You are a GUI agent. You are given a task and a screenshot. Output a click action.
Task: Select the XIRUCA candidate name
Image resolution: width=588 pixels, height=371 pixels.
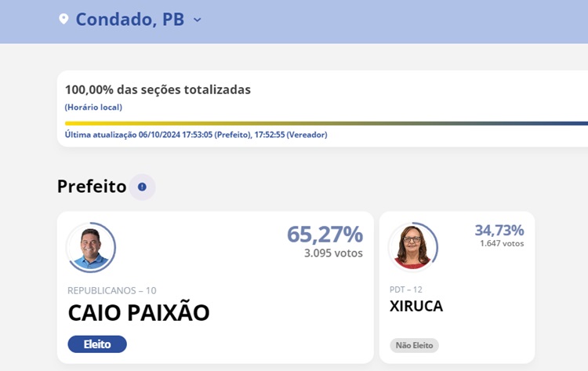(416, 306)
